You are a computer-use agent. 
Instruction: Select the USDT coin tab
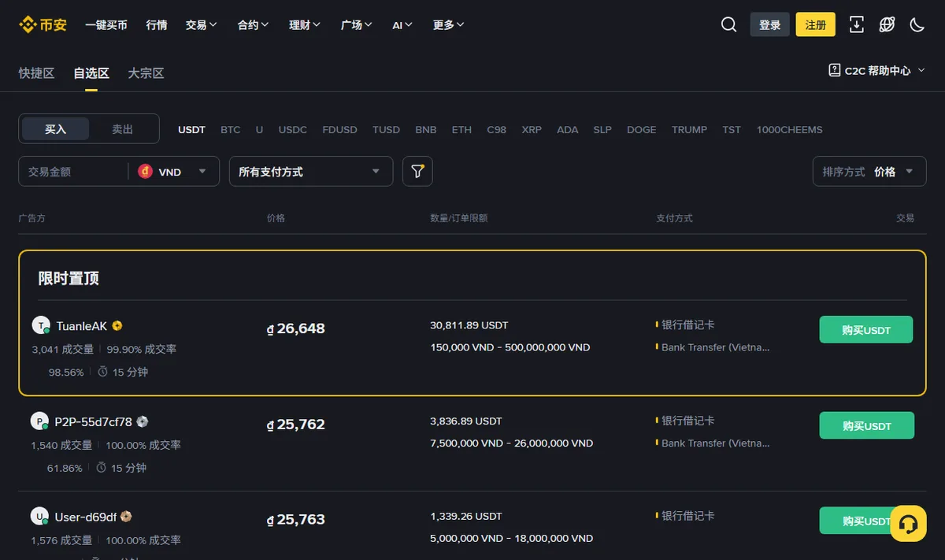(x=191, y=129)
